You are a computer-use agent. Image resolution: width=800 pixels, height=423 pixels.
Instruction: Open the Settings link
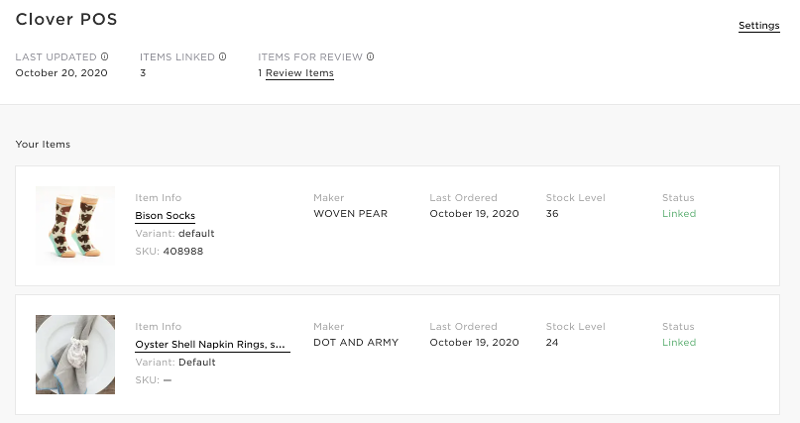tap(759, 26)
